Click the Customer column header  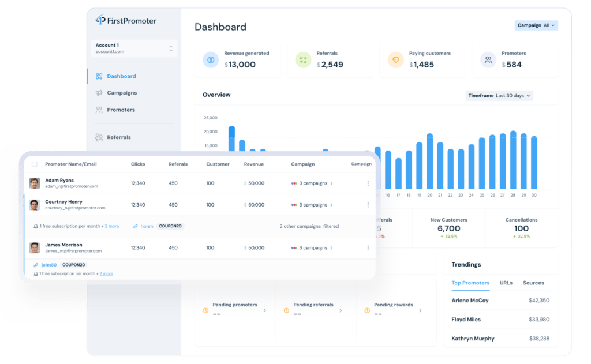click(x=218, y=164)
